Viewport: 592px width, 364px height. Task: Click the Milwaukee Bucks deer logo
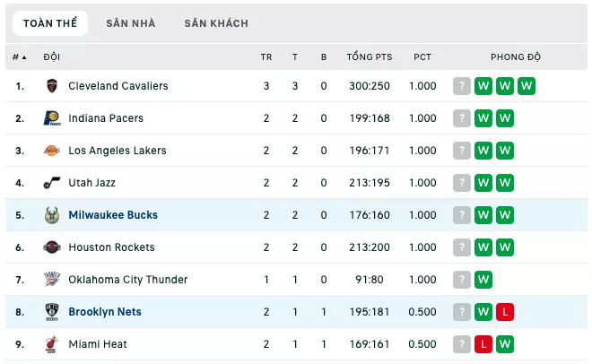(52, 215)
